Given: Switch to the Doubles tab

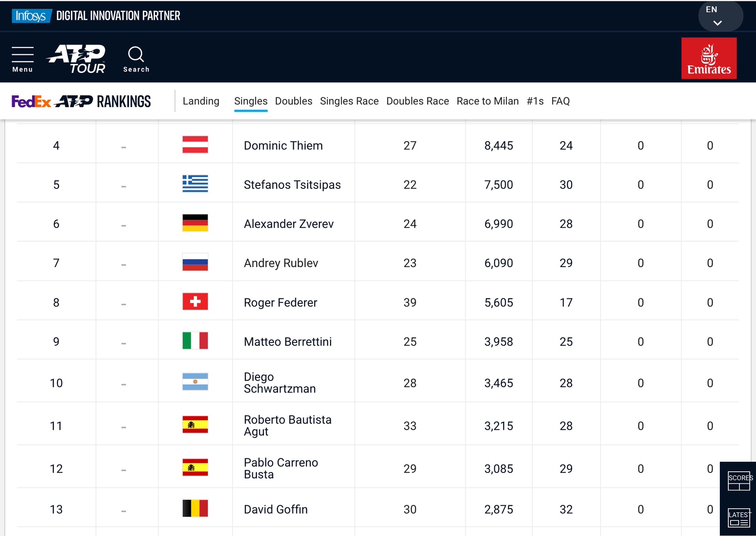Looking at the screenshot, I should click(x=293, y=101).
